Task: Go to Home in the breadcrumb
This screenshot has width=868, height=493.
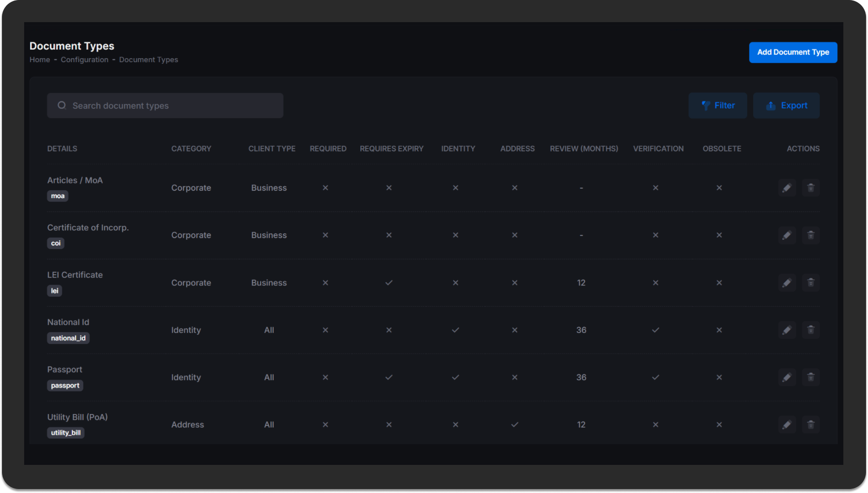Action: (x=39, y=60)
